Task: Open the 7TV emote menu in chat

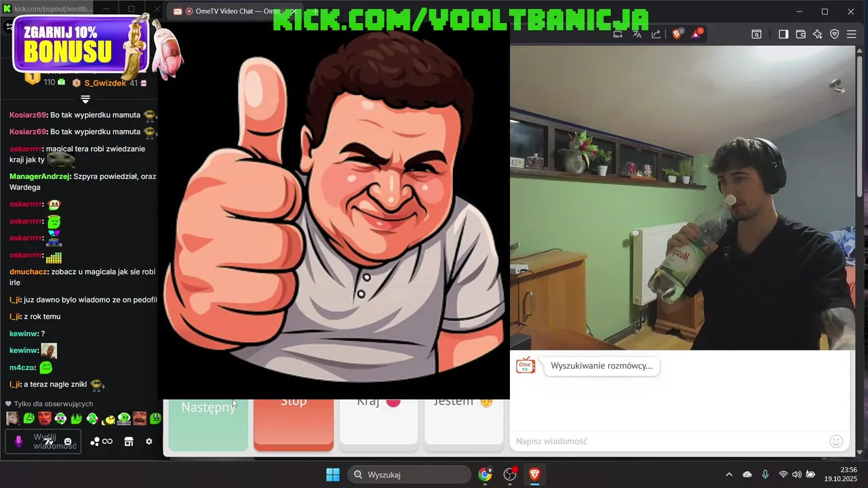Action: [x=50, y=441]
